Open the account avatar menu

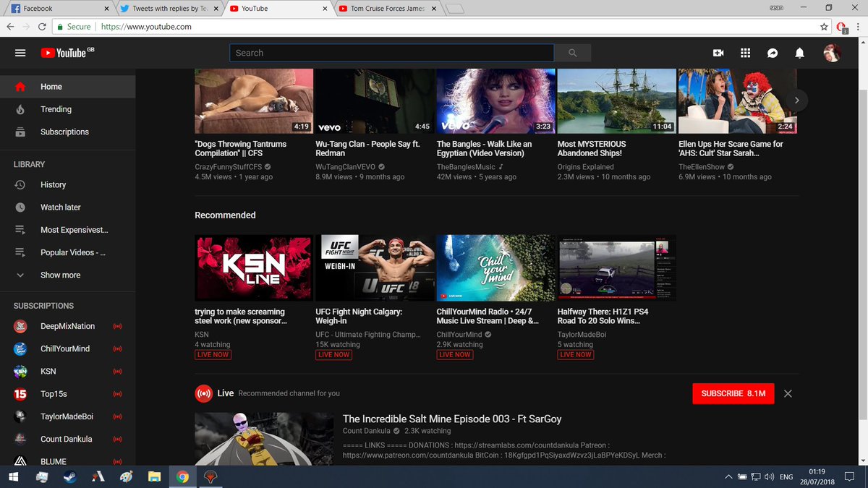832,53
